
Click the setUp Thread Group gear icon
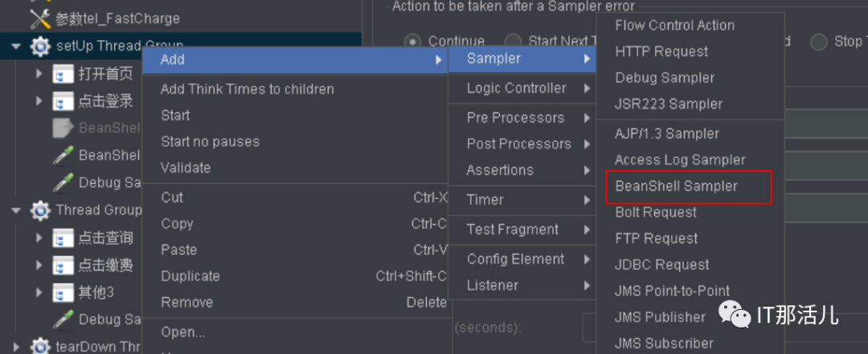pyautogui.click(x=40, y=47)
